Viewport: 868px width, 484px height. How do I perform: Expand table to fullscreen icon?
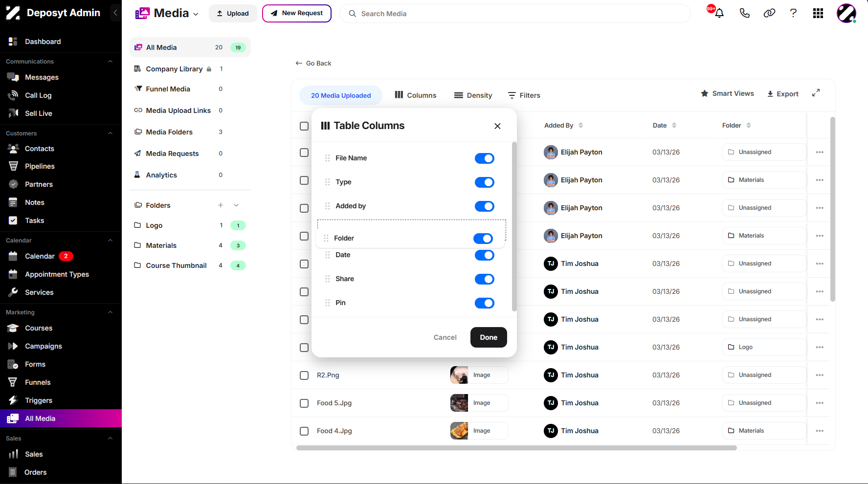pyautogui.click(x=816, y=93)
